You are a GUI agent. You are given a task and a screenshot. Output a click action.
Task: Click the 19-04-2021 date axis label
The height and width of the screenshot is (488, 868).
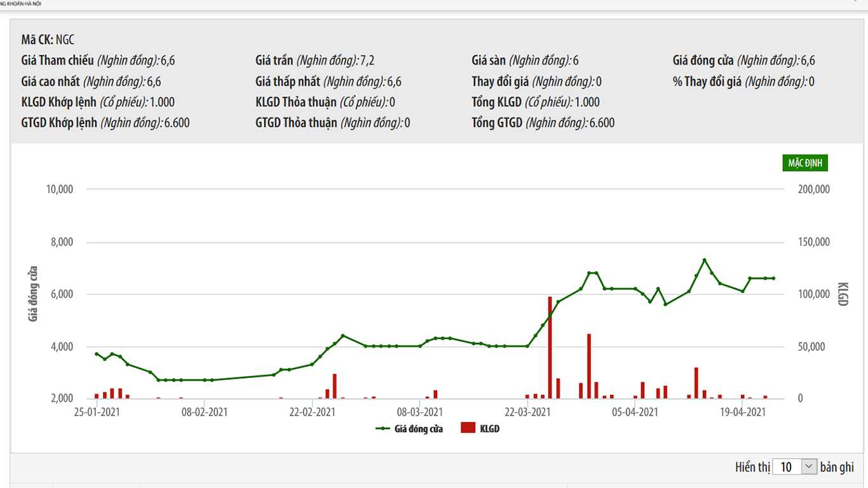742,412
